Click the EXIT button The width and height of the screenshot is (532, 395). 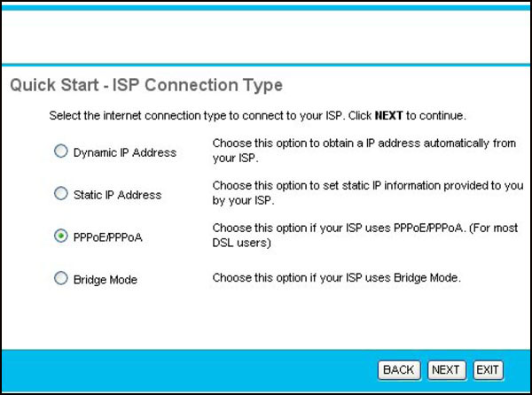[489, 368]
